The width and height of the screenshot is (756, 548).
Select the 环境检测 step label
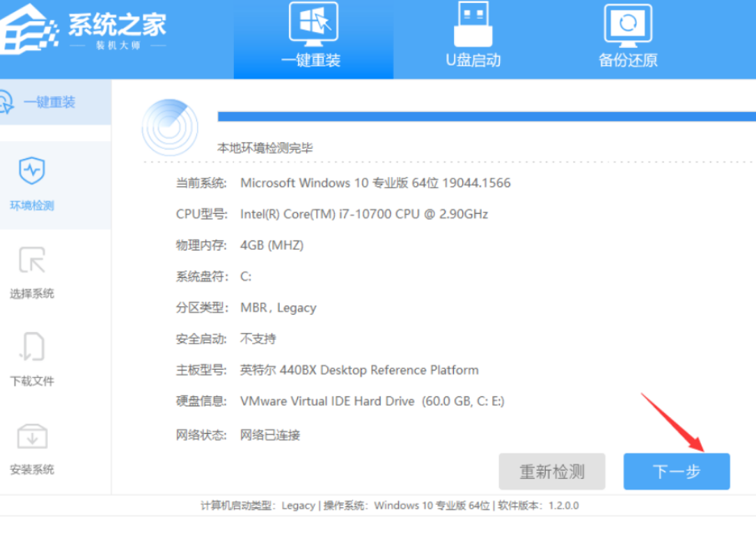(x=32, y=205)
